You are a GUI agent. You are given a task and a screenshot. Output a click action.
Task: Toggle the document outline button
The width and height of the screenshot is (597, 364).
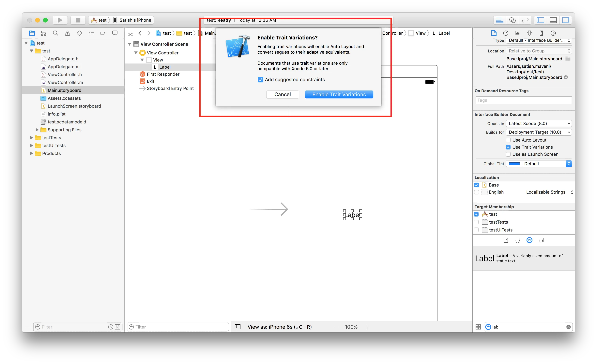pyautogui.click(x=238, y=327)
